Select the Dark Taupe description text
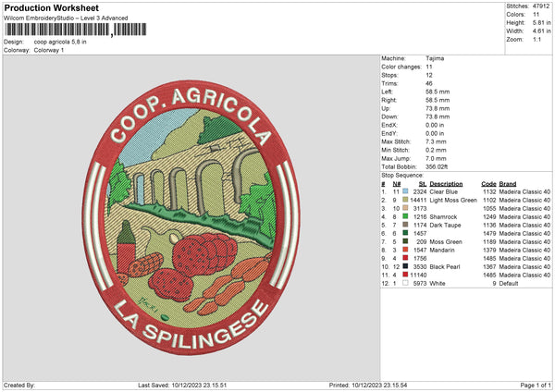This screenshot has height=392, width=555. [445, 225]
